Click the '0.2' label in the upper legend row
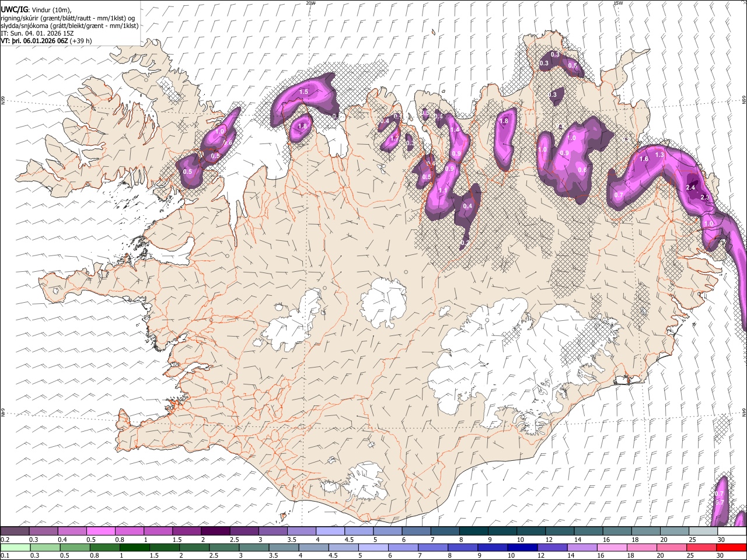 click(x=5, y=540)
